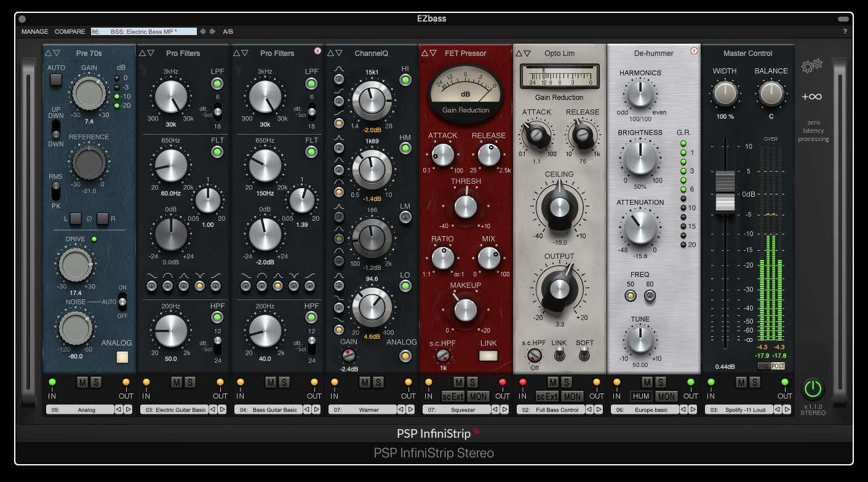Open the settings gears icon
Viewport: 868px width, 482px height.
coord(811,66)
